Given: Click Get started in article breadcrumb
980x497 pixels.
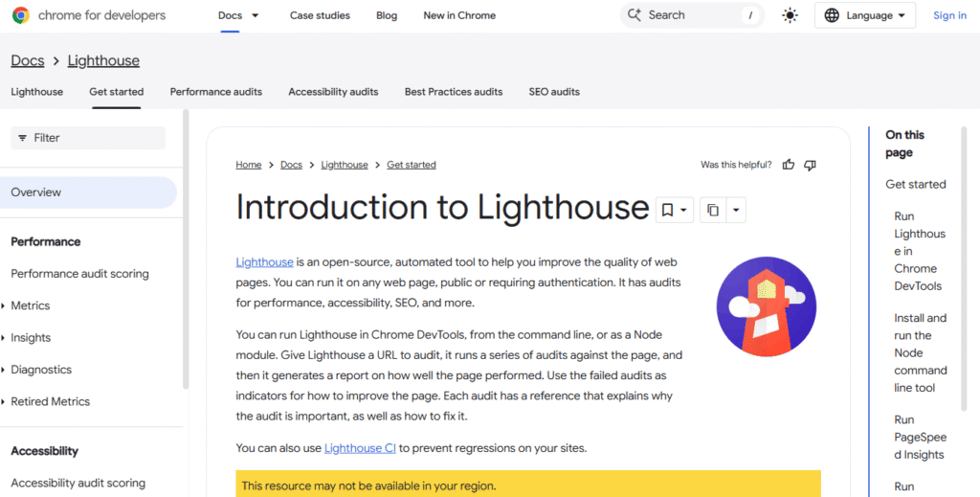Looking at the screenshot, I should click(x=412, y=165).
